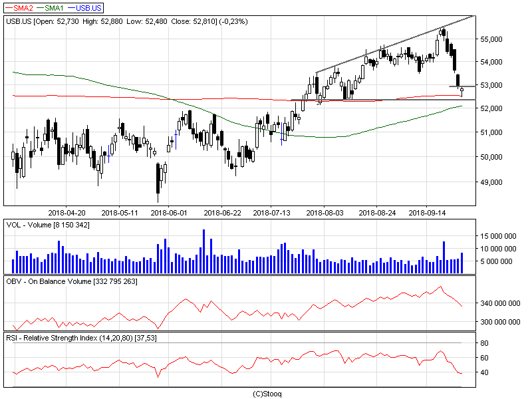Click the 15 000 000 volume axis label

click(x=498, y=236)
